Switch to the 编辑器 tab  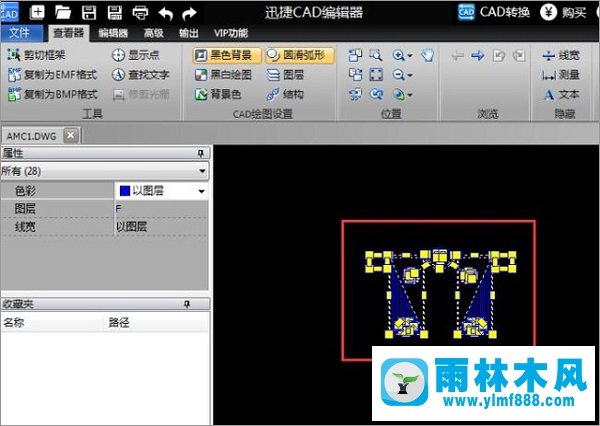tap(113, 33)
